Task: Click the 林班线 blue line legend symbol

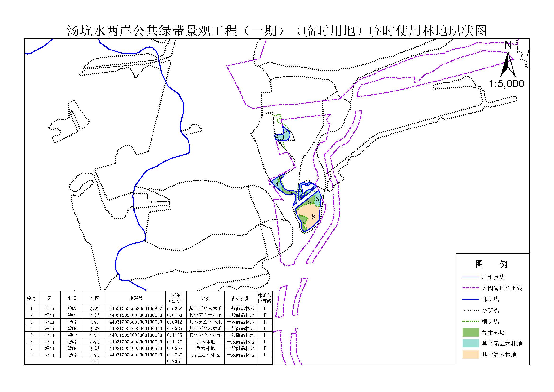Action: [470, 299]
